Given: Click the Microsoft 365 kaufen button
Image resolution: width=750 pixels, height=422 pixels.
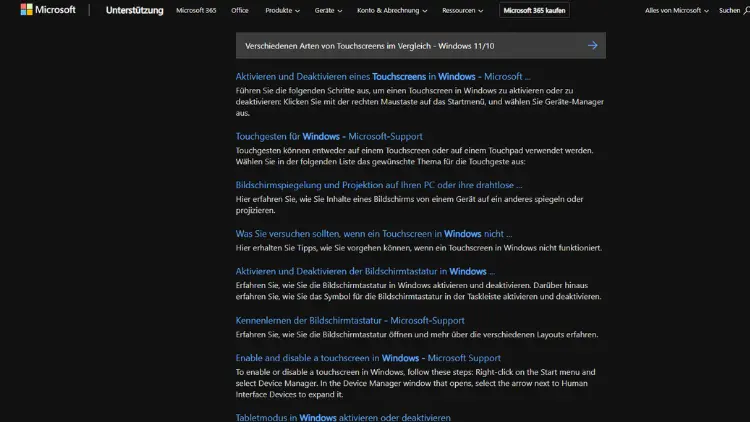Looking at the screenshot, I should [534, 10].
